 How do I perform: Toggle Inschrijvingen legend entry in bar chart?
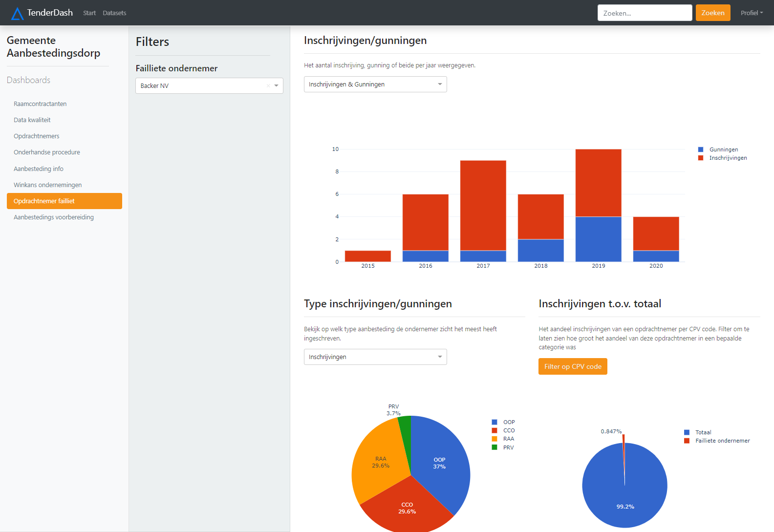(728, 158)
